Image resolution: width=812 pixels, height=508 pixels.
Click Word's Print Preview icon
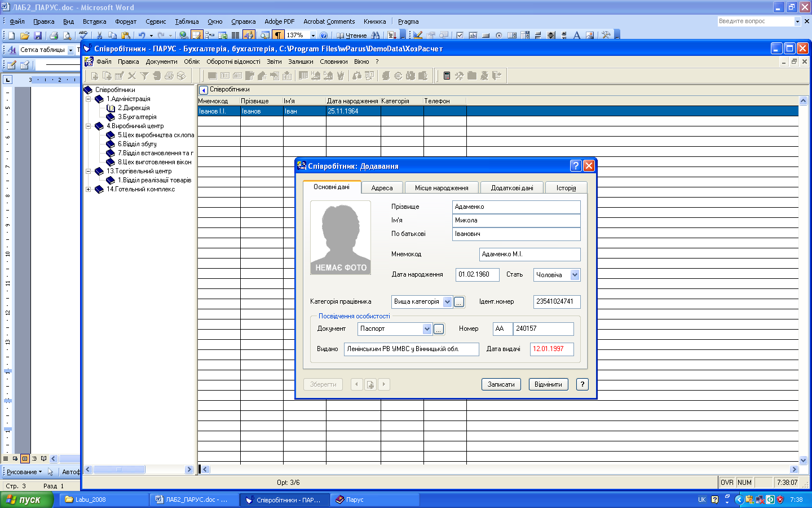point(67,36)
